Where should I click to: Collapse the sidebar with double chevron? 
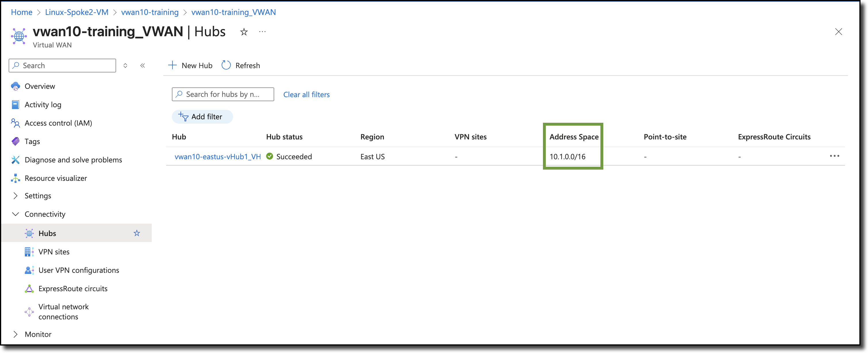(143, 66)
